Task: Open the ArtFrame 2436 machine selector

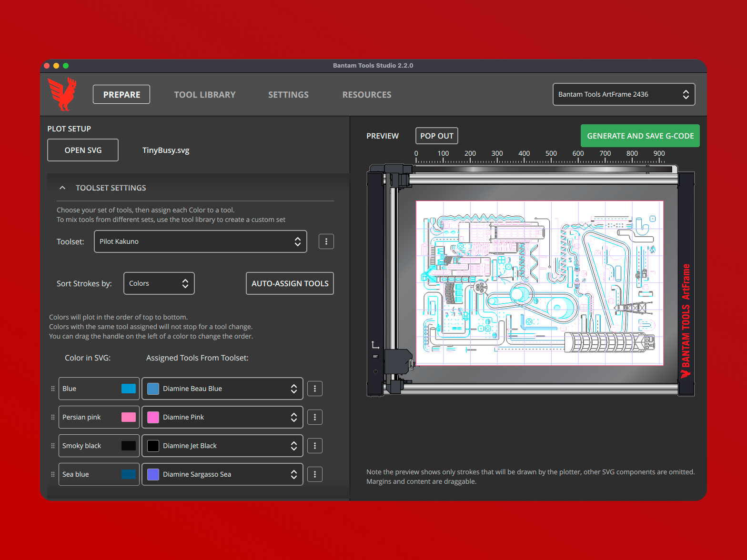Action: point(623,94)
